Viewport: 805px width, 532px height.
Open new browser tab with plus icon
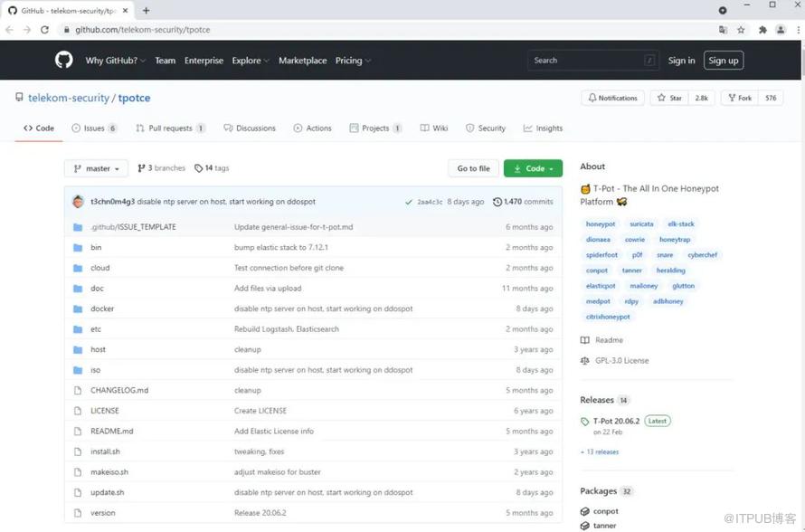click(147, 10)
